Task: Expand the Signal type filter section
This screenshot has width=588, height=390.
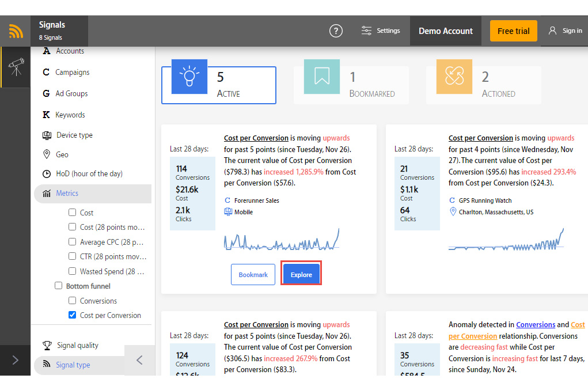Action: click(x=73, y=365)
